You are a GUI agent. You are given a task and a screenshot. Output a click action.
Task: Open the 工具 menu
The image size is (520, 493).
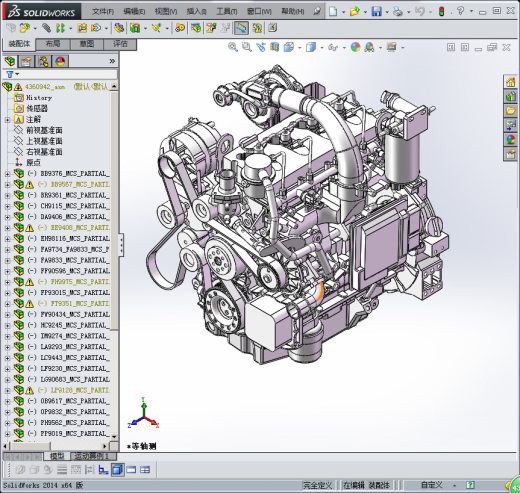click(x=227, y=12)
